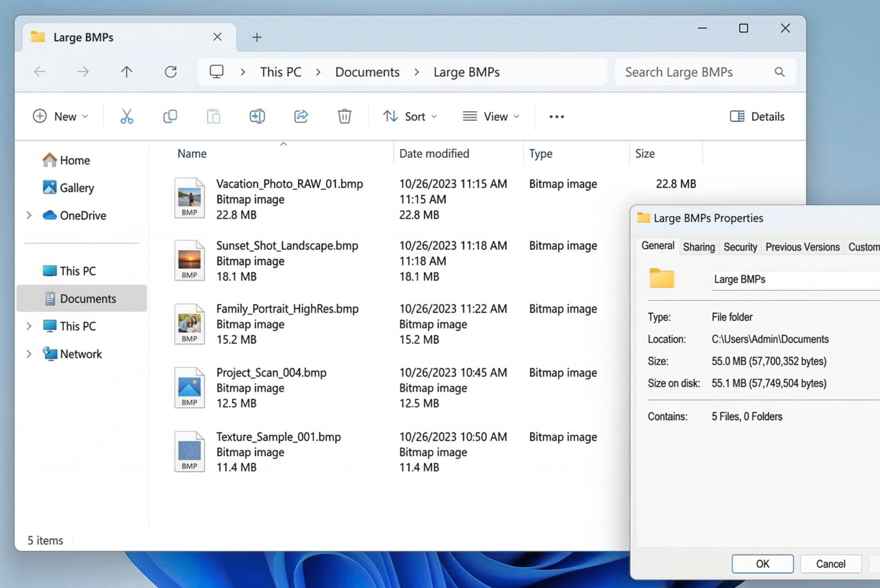Open the Details pane
The height and width of the screenshot is (588, 880).
(757, 116)
